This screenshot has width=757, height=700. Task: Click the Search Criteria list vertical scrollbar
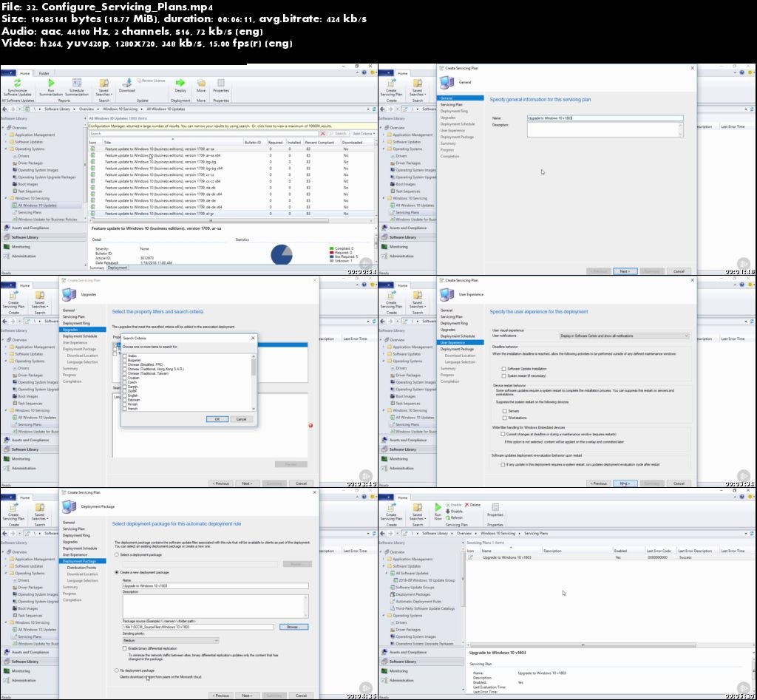click(254, 382)
